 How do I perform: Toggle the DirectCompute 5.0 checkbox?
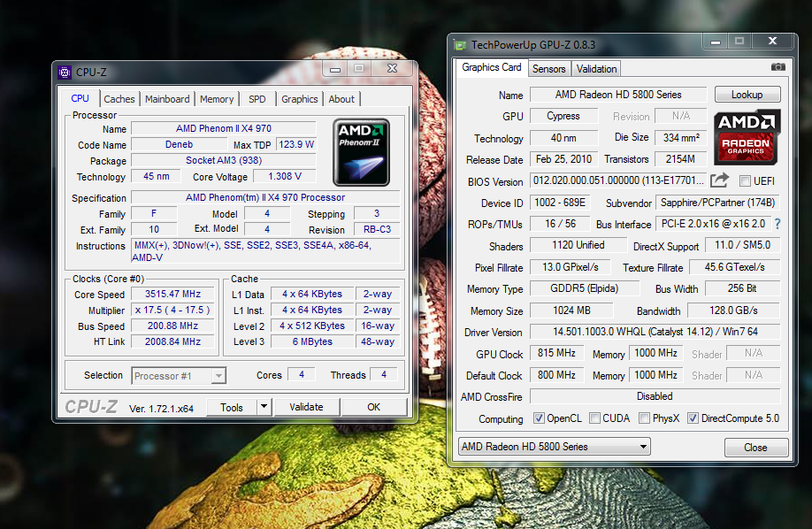tap(693, 418)
